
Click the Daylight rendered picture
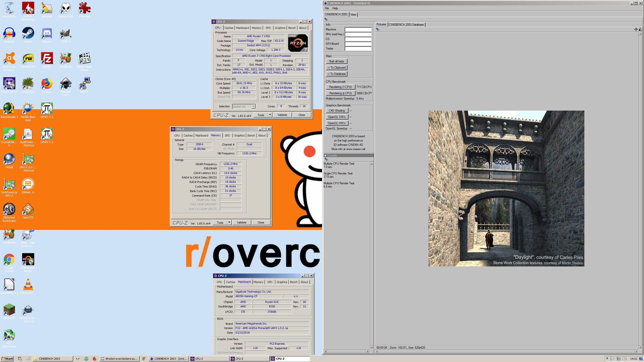pos(506,189)
